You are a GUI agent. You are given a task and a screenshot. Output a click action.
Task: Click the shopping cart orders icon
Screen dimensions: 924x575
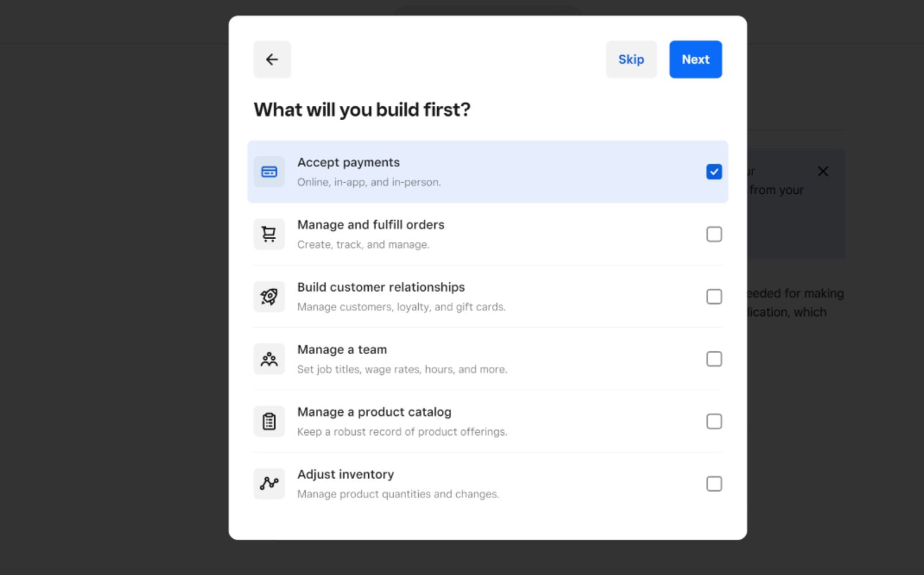[269, 234]
